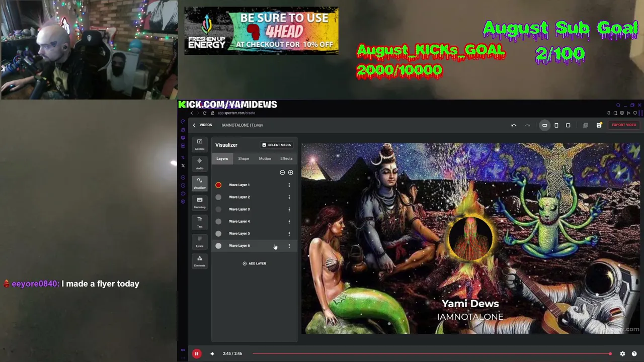
Task: Save the project with the save icon
Action: coord(599,125)
